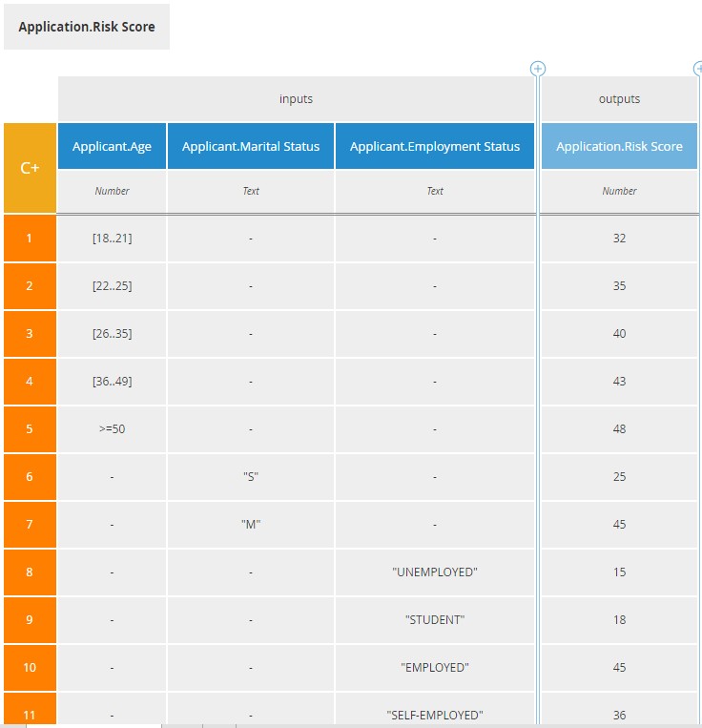Viewport: 702px width, 728px height.
Task: Select rule row number 1
Action: point(30,239)
